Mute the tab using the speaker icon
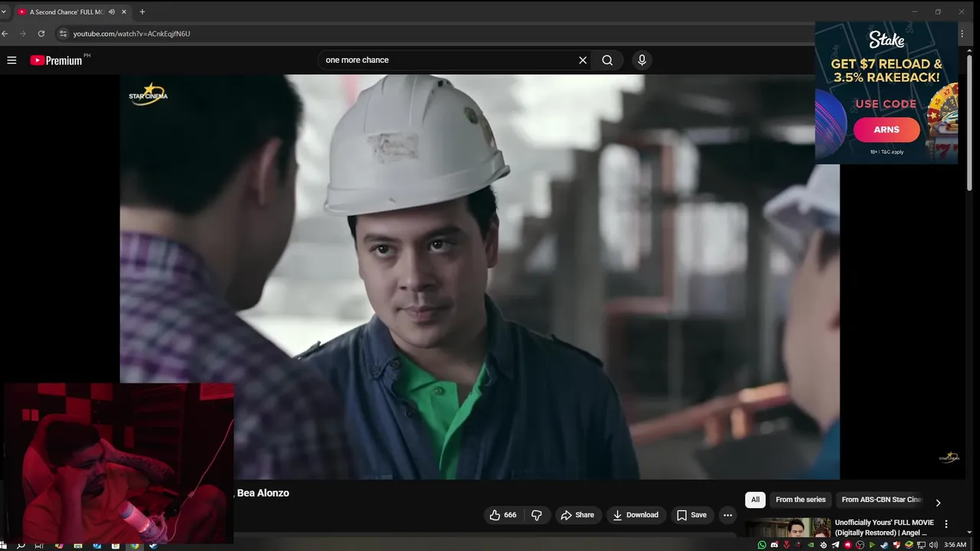 (112, 11)
